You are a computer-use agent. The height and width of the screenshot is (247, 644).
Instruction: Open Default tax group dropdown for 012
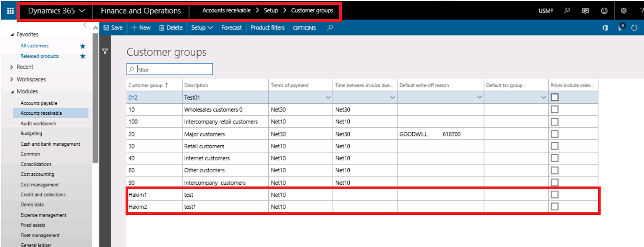point(543,97)
